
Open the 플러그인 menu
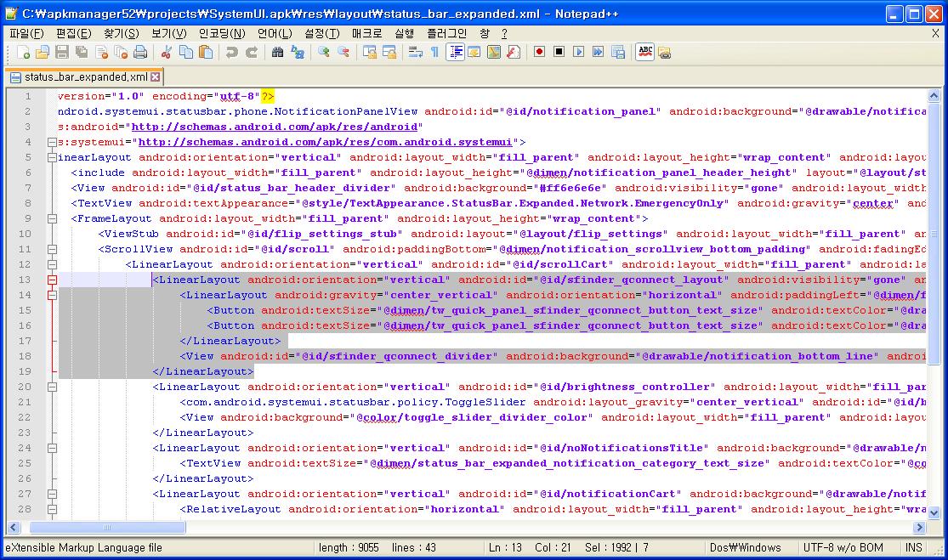(x=446, y=33)
